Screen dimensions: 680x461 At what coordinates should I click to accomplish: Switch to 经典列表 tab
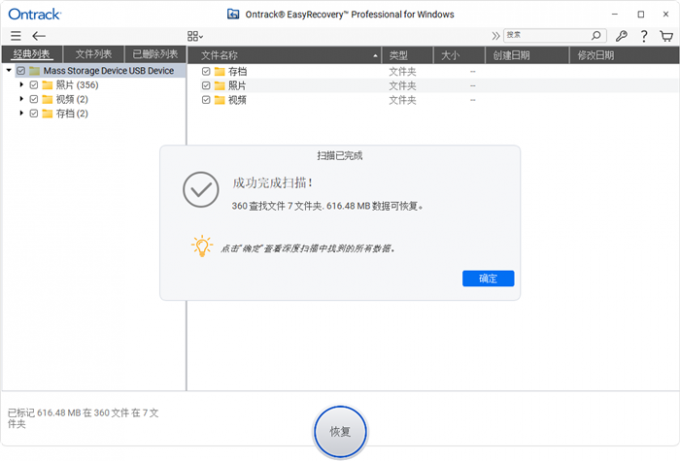click(x=32, y=55)
